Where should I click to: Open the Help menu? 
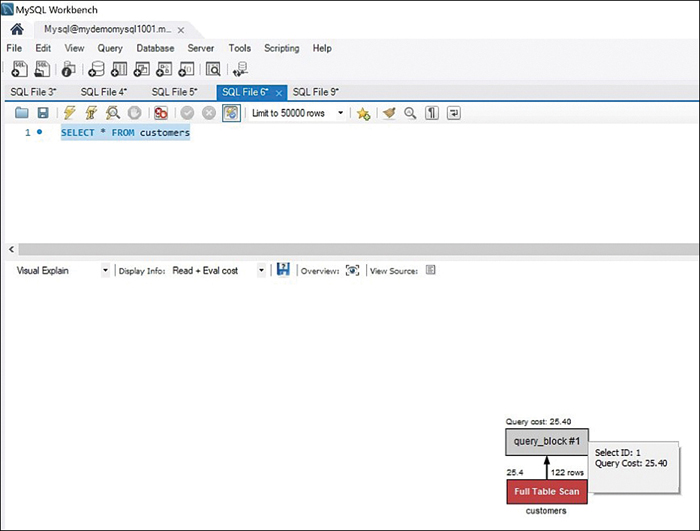[x=322, y=48]
